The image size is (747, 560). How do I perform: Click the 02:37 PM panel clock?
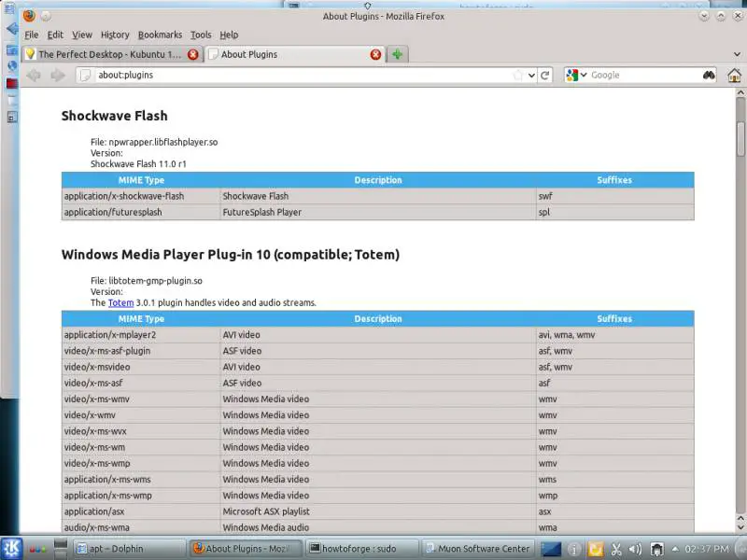(707, 549)
